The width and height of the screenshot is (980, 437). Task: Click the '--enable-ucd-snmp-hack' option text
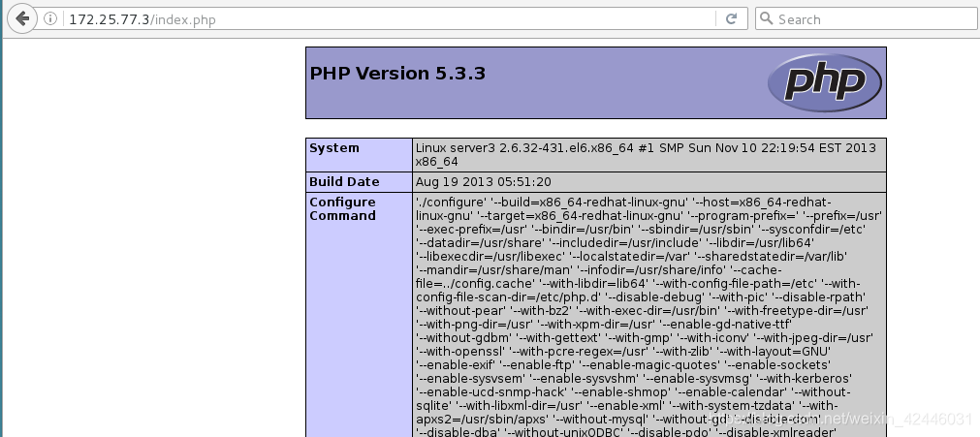tap(491, 392)
